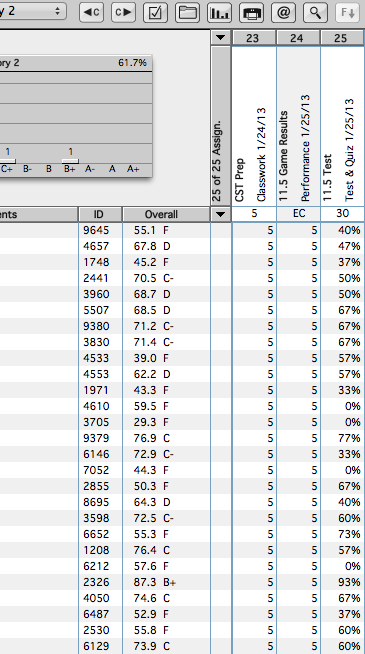365x654 pixels.
Task: Select student ID 2530
Action: (x=96, y=630)
